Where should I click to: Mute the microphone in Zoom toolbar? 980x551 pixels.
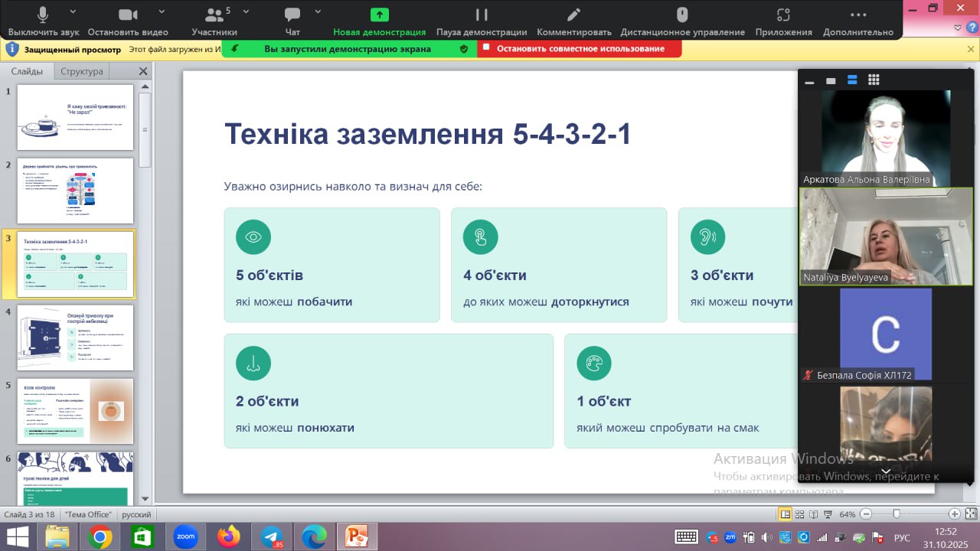point(42,15)
